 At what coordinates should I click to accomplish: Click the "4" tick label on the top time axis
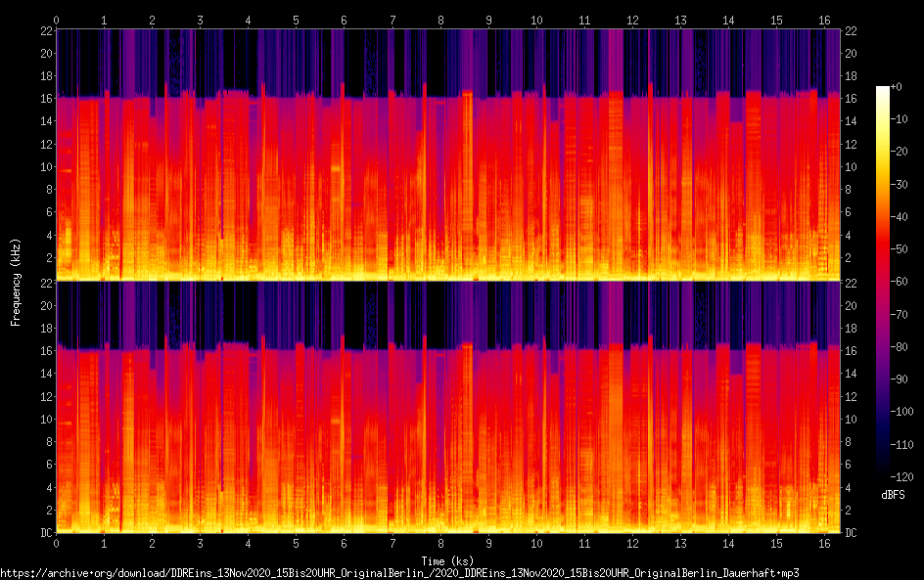(248, 21)
